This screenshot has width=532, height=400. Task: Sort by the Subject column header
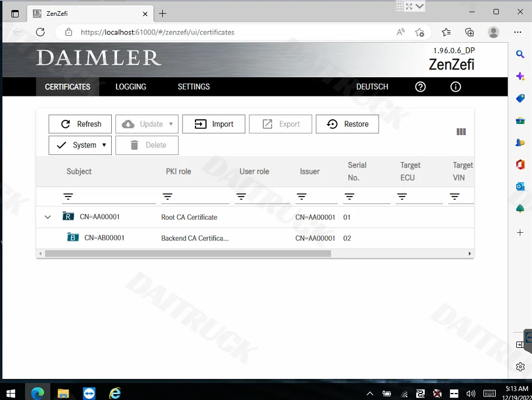(x=79, y=171)
